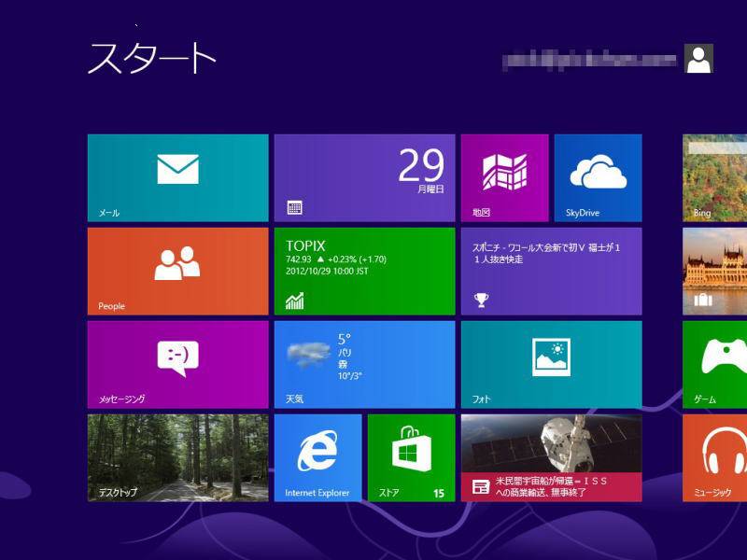The image size is (747, 560).
Task: Open the SkyDrive cloud tile
Action: click(x=598, y=177)
